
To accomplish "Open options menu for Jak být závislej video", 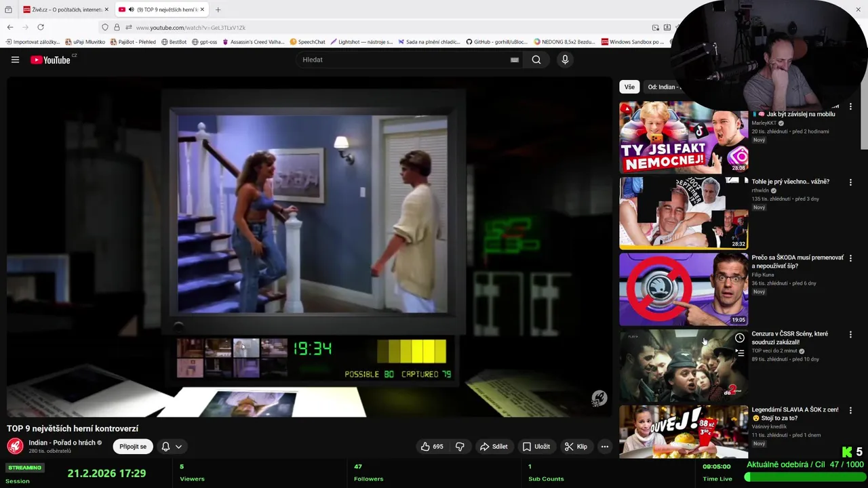I will point(850,106).
